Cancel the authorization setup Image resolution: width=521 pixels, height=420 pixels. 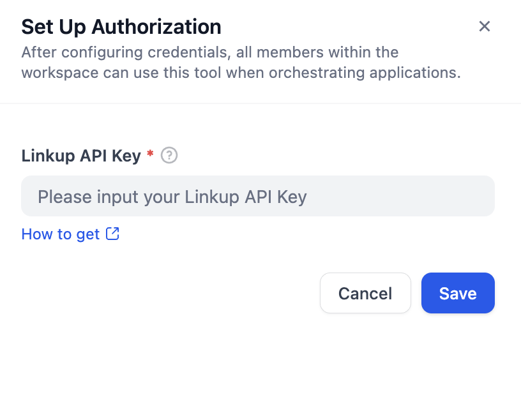pyautogui.click(x=365, y=293)
